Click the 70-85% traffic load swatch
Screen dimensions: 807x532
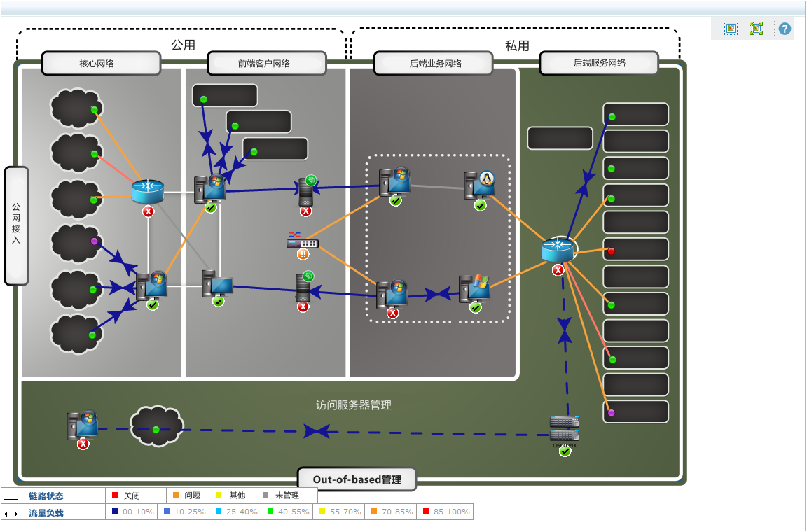[x=374, y=511]
